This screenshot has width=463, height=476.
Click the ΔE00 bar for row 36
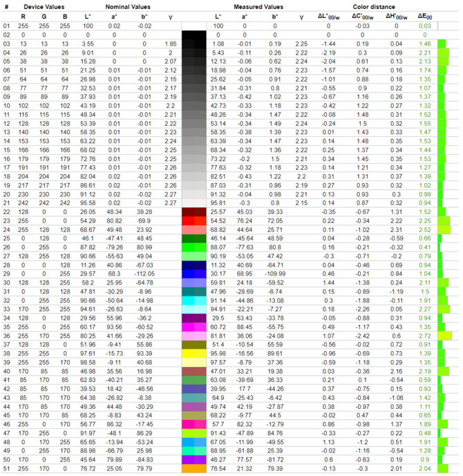pyautogui.click(x=445, y=336)
